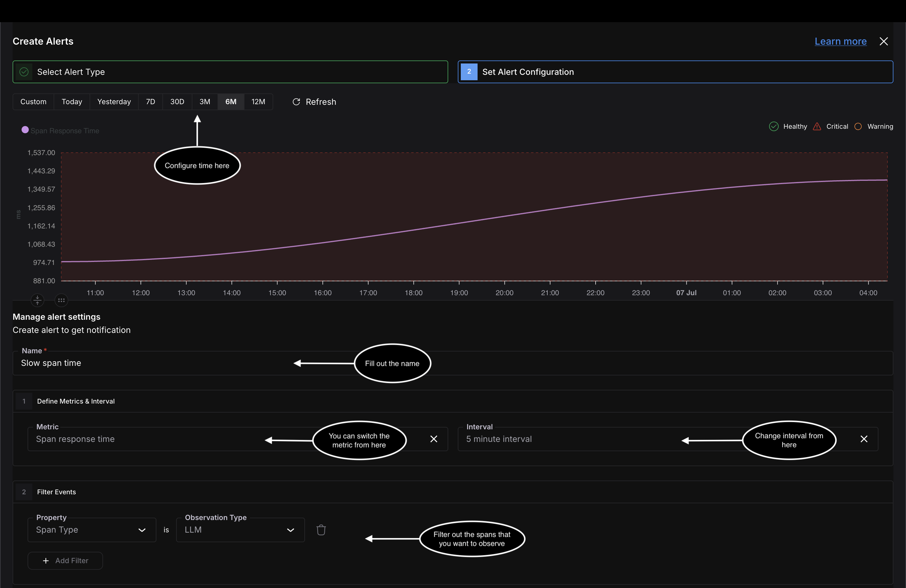Click the Critical warning triangle icon
The height and width of the screenshot is (588, 906).
[x=817, y=126]
